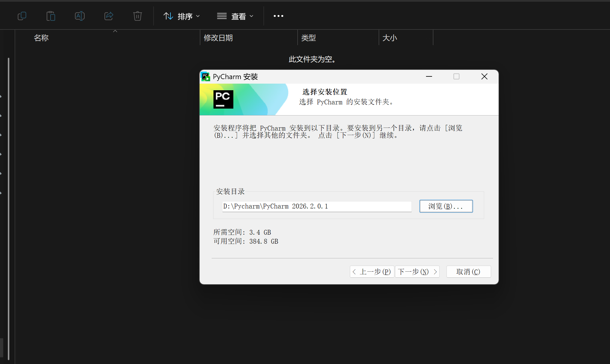The image size is (610, 364).
Task: Click the delete trash icon in Explorer
Action: point(138,16)
